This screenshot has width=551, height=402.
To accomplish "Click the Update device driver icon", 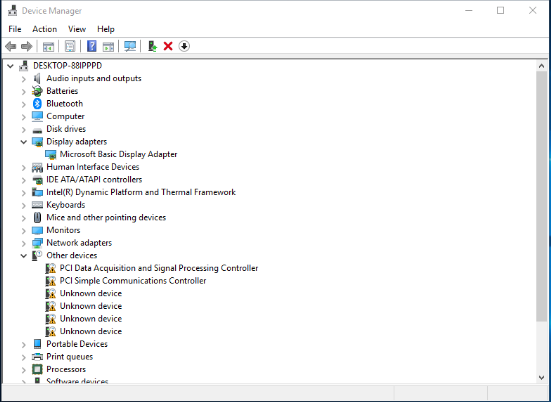I will point(152,46).
